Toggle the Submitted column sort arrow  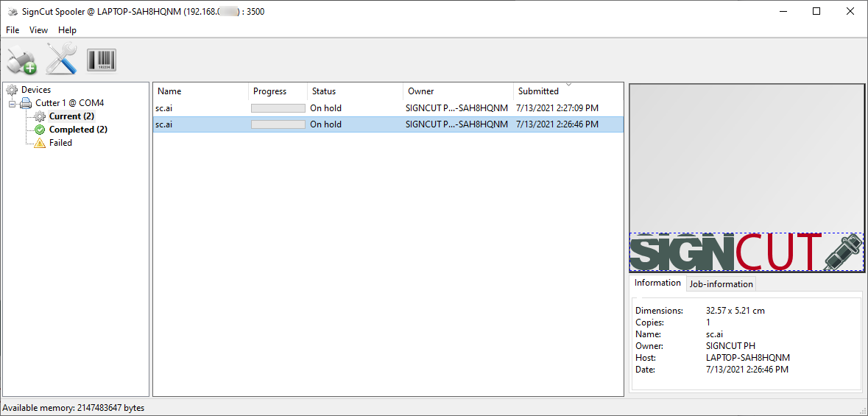pyautogui.click(x=568, y=85)
